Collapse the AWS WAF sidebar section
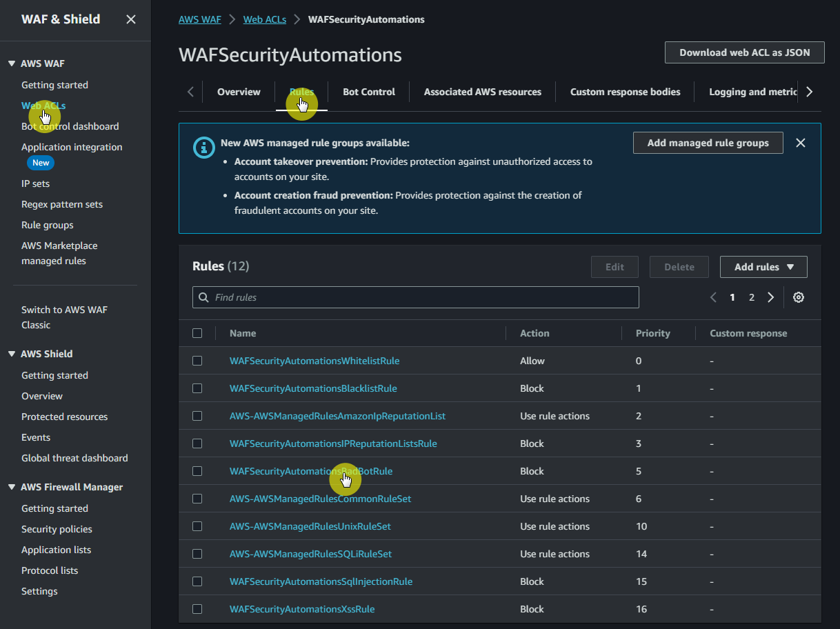Image resolution: width=840 pixels, height=629 pixels. pyautogui.click(x=12, y=63)
